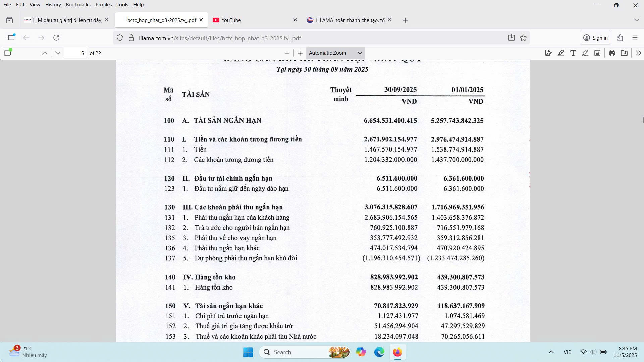
Task: Click the page number input field
Action: (x=75, y=53)
